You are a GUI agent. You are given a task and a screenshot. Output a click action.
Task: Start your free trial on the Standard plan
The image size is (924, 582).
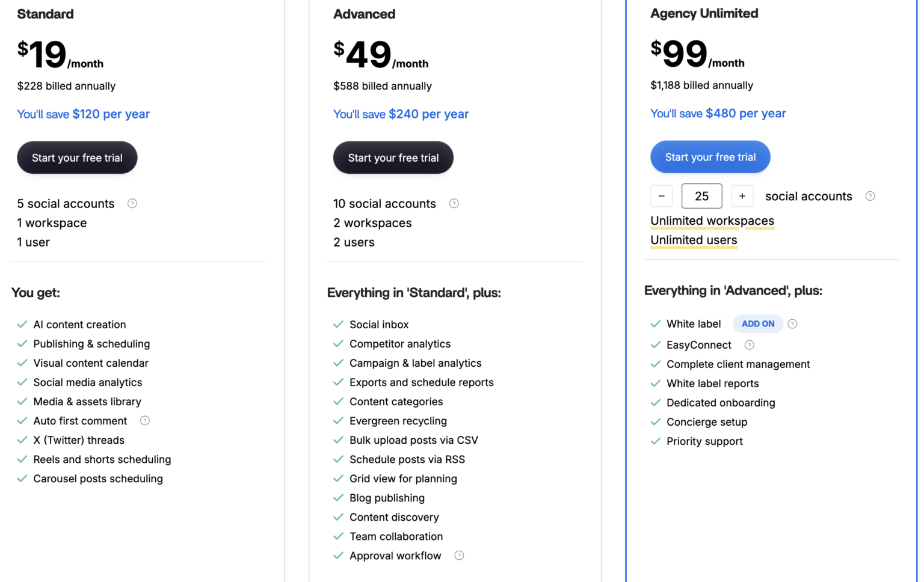(x=76, y=158)
